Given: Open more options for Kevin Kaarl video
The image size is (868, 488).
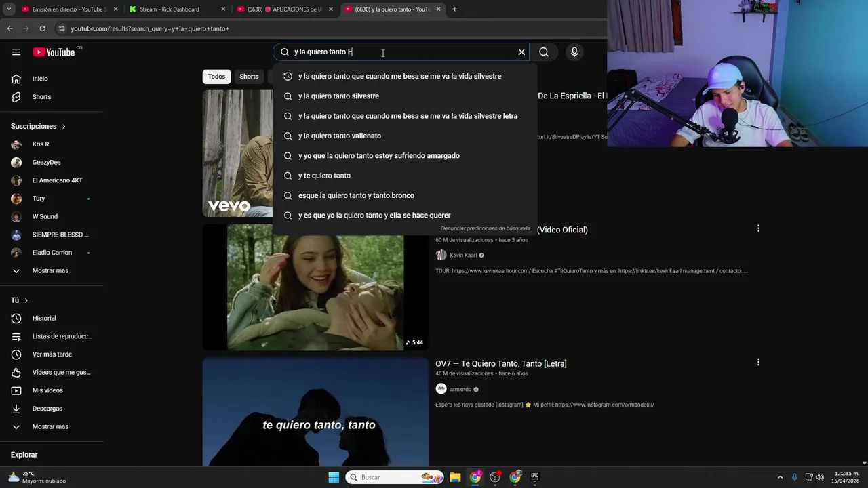Looking at the screenshot, I should [758, 229].
